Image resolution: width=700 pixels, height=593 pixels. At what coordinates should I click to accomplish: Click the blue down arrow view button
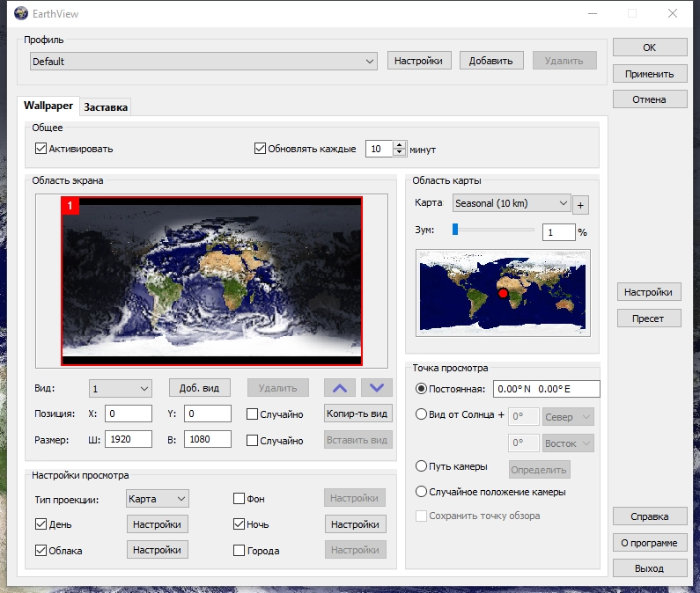pyautogui.click(x=376, y=388)
